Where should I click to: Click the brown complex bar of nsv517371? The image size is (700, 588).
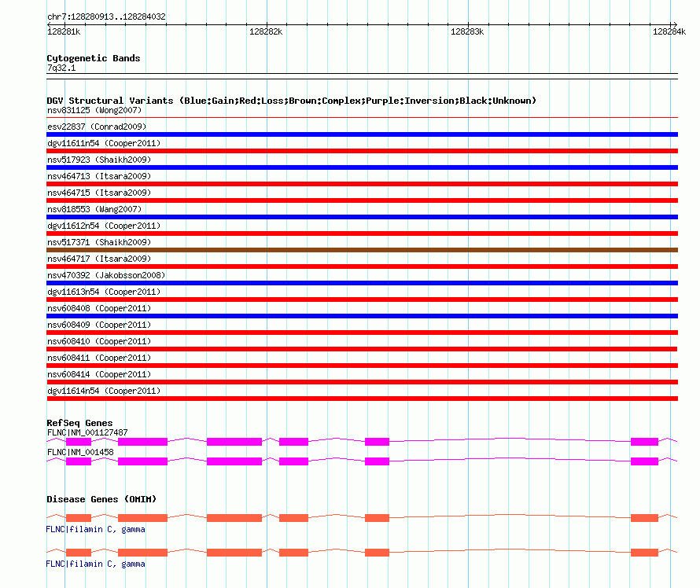[362, 250]
